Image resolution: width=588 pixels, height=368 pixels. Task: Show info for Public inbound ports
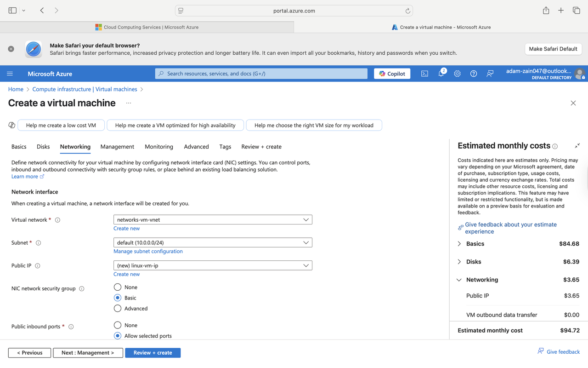pos(71,327)
